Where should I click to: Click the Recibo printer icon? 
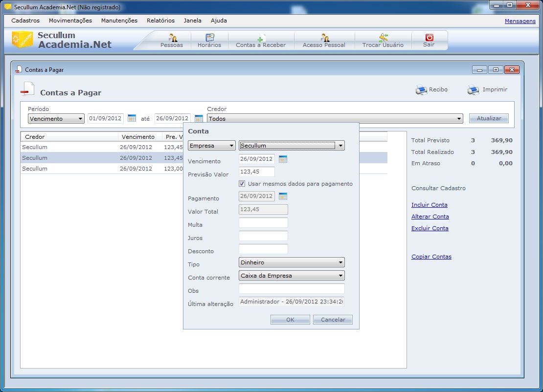coord(422,89)
